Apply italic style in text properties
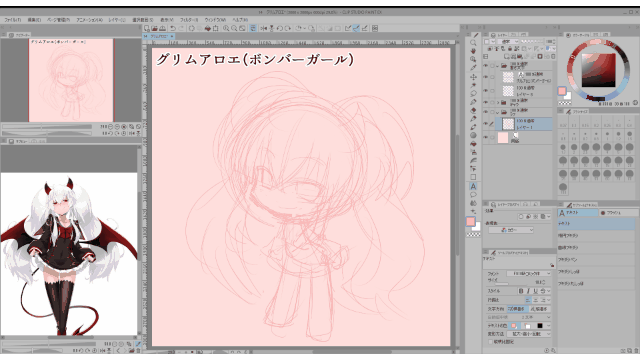 click(x=528, y=291)
